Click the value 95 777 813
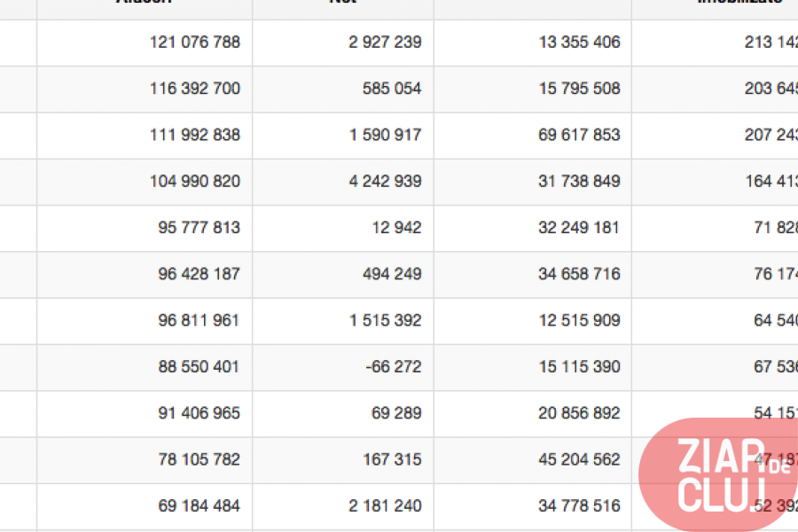This screenshot has height=532, width=798. (199, 228)
